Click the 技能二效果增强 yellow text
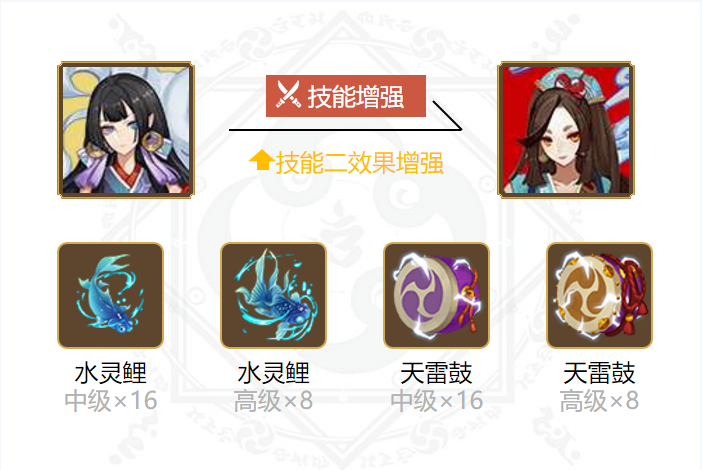 click(360, 162)
